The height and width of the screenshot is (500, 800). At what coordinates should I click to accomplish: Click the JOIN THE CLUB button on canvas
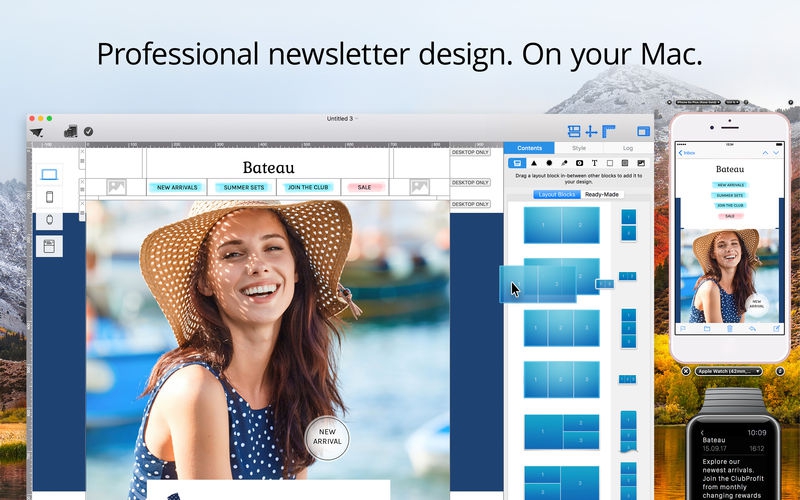coord(308,187)
